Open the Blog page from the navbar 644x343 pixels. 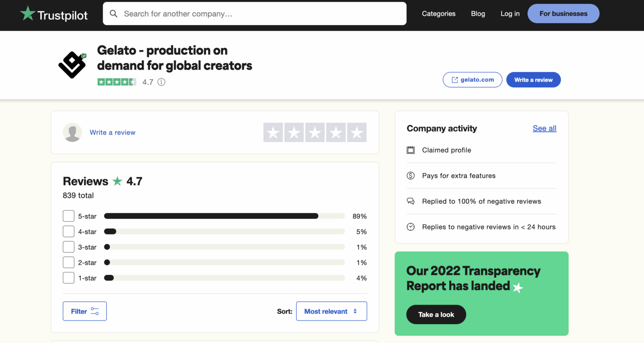click(478, 13)
